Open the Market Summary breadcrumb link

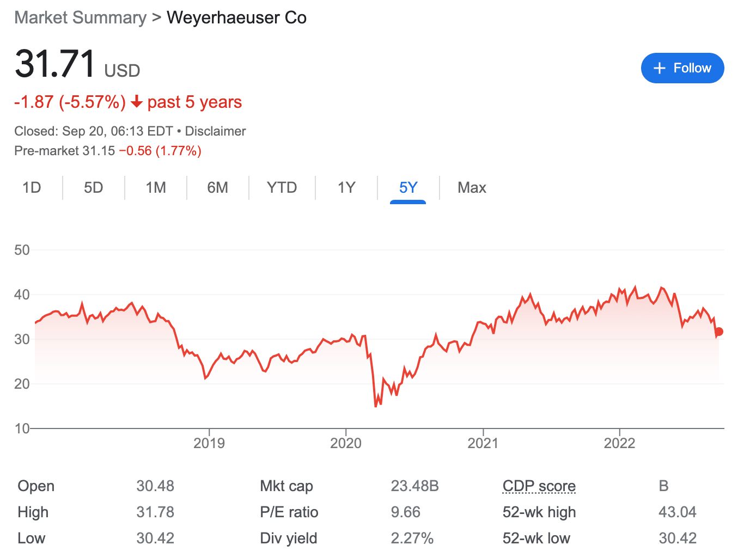coord(81,17)
